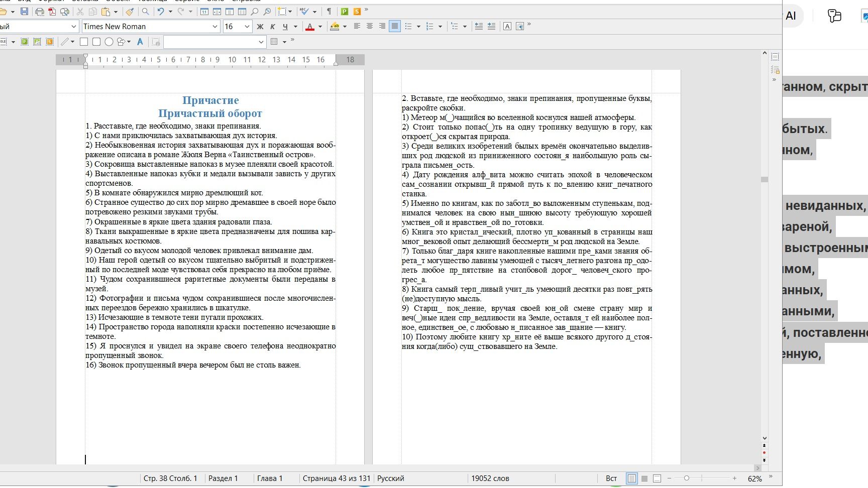This screenshot has width=868, height=488.
Task: Paste from the clipboard icon
Action: click(x=105, y=12)
